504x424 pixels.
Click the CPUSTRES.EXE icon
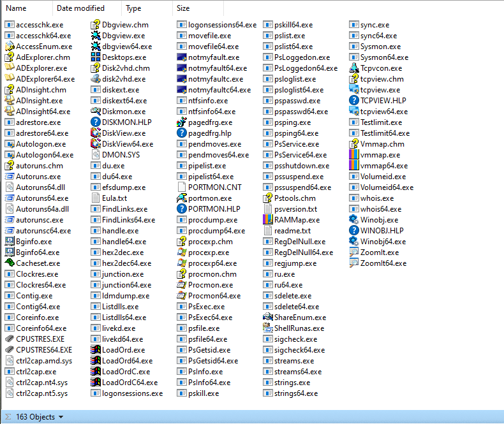coord(10,339)
